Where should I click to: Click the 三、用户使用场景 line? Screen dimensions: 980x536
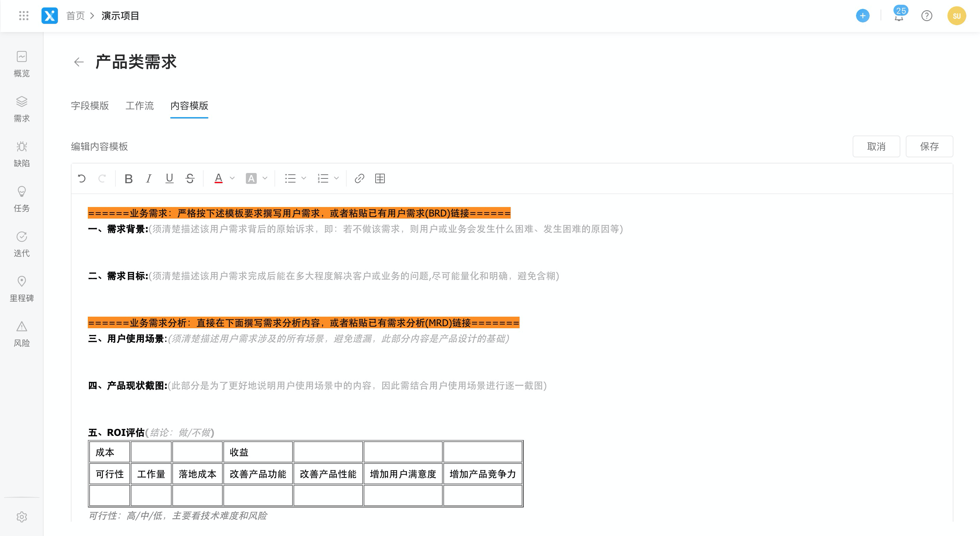point(299,338)
